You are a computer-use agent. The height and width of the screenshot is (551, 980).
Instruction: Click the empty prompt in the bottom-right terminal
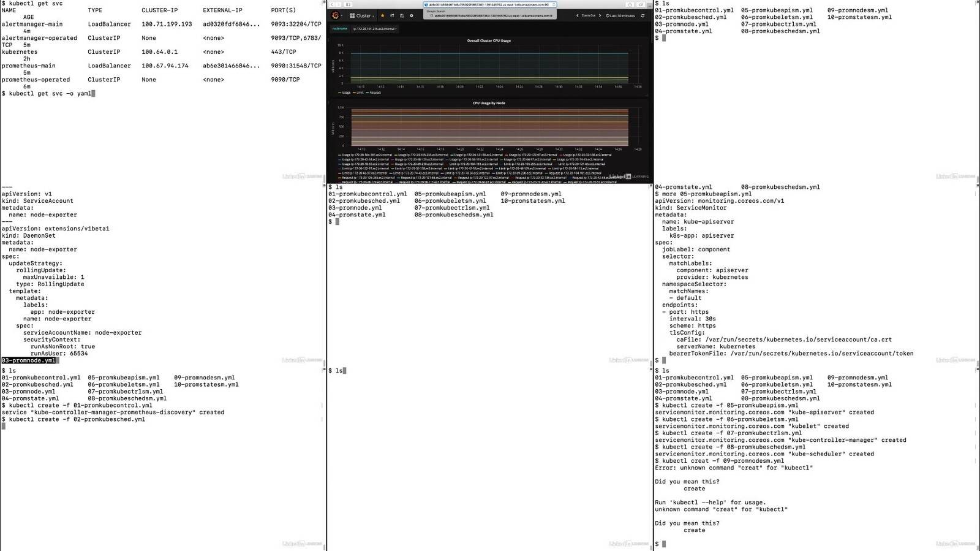(x=660, y=544)
